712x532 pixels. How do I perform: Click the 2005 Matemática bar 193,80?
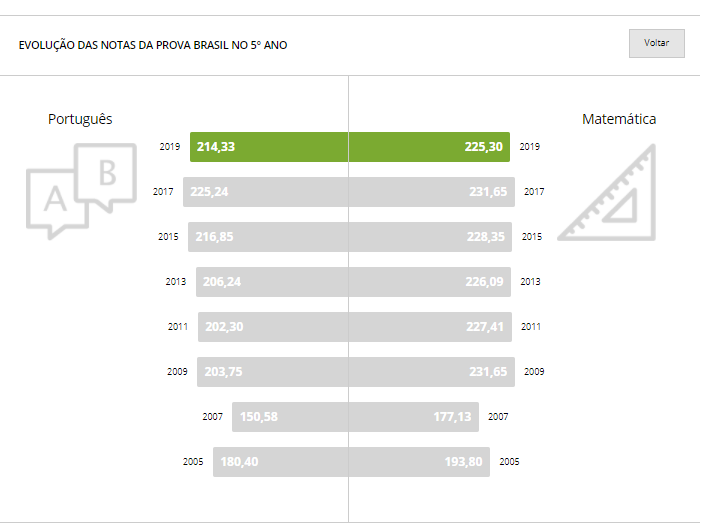[419, 462]
